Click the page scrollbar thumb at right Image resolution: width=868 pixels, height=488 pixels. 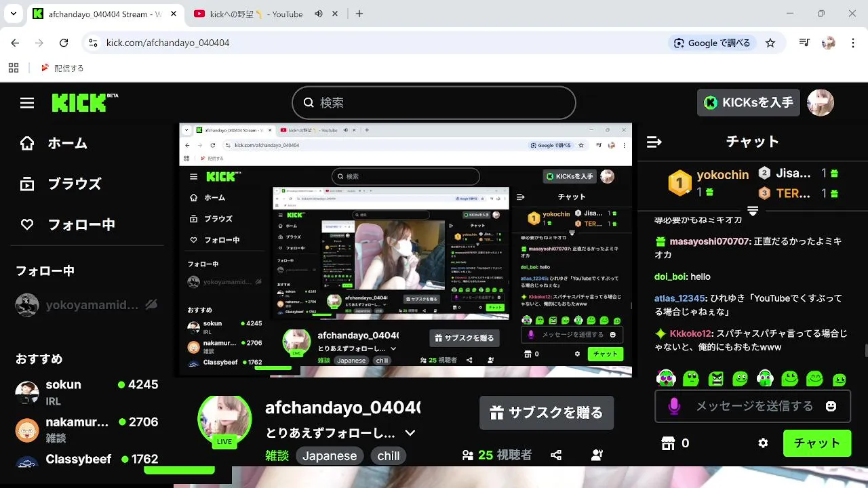point(865,350)
